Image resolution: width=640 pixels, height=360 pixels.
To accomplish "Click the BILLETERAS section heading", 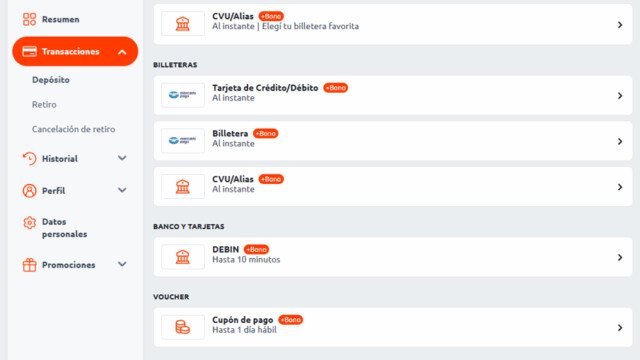I will tap(175, 65).
